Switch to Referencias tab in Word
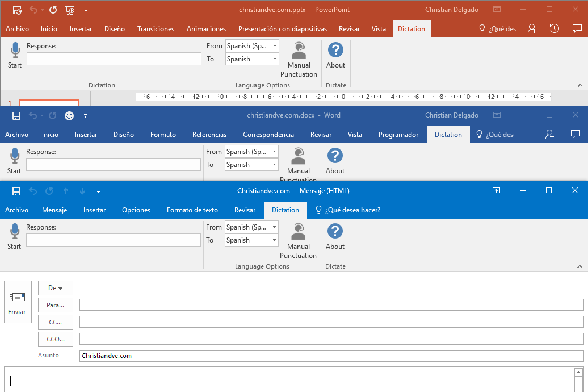 tap(209, 135)
